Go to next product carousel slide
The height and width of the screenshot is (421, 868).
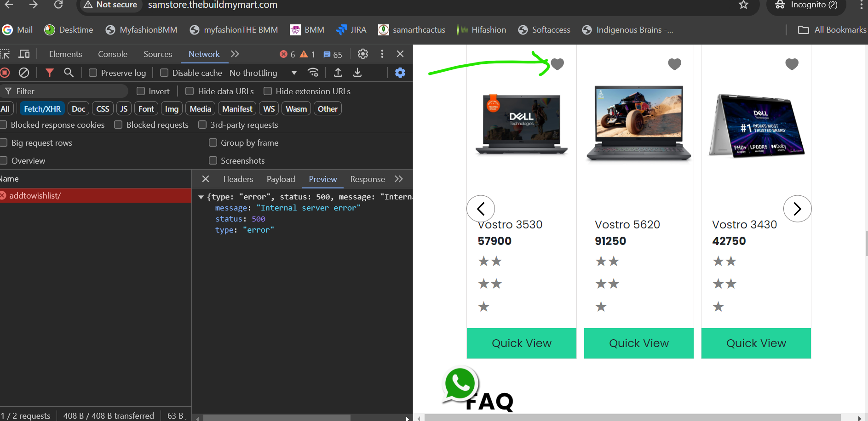[x=798, y=209]
